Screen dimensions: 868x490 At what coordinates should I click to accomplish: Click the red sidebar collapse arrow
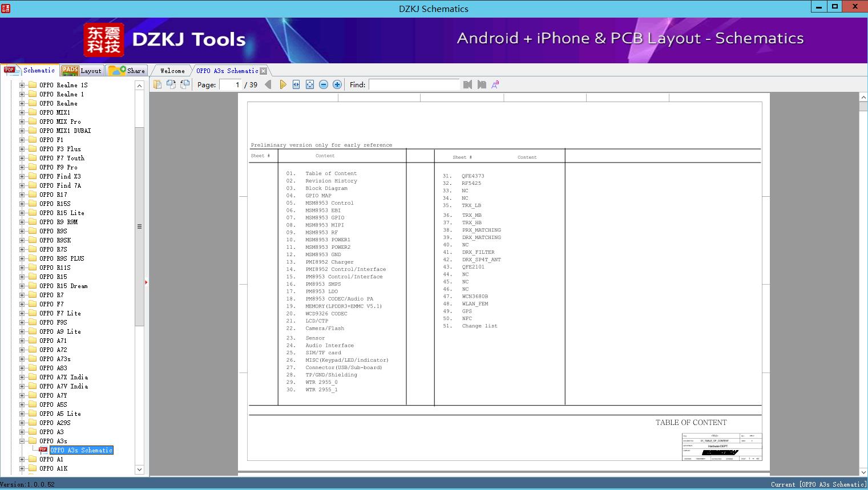tap(146, 282)
